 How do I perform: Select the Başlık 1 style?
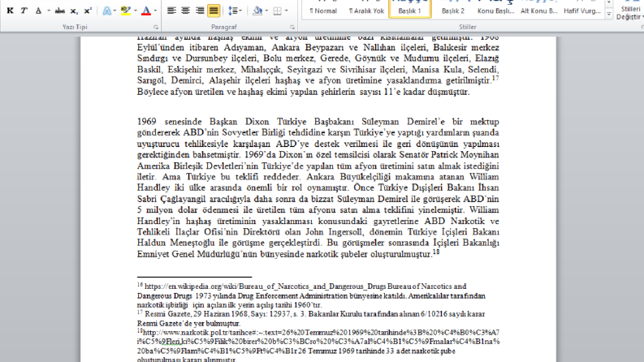[409, 8]
